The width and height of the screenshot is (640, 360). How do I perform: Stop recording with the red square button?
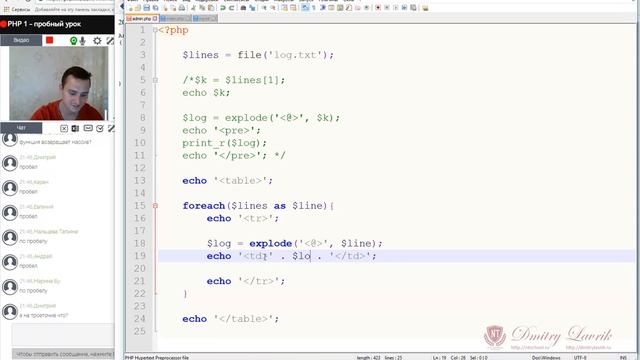49,40
